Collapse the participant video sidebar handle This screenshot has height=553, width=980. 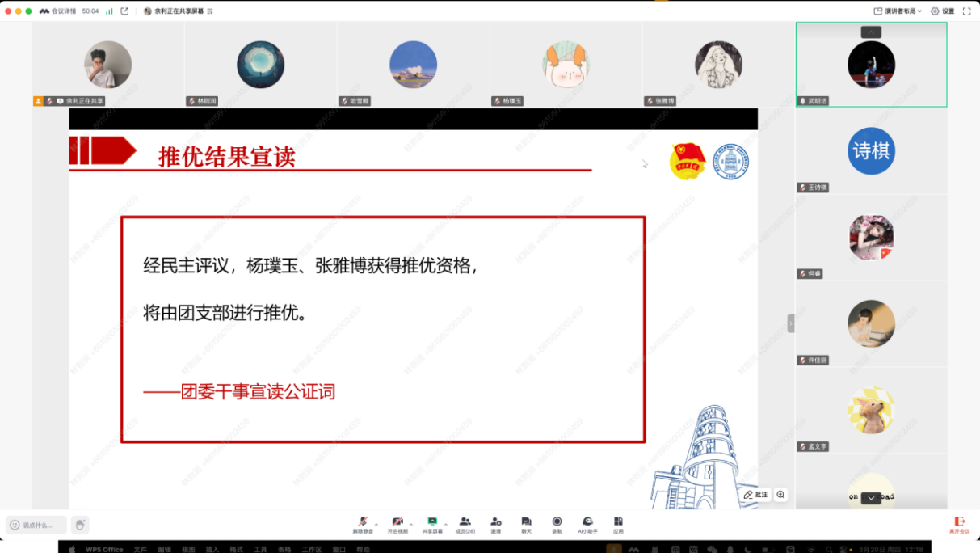(x=791, y=323)
